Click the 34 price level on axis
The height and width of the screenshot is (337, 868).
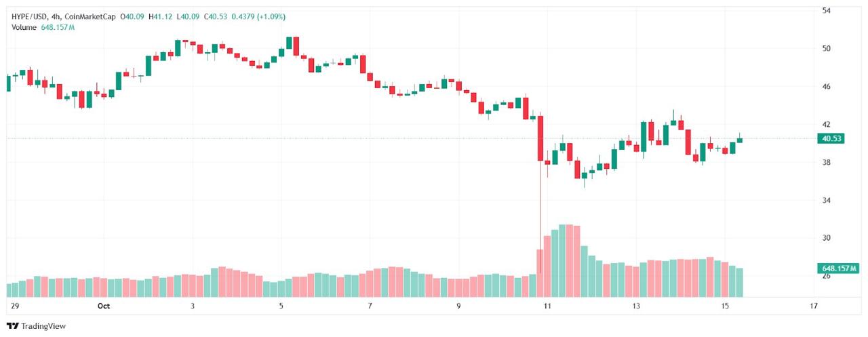pos(827,201)
